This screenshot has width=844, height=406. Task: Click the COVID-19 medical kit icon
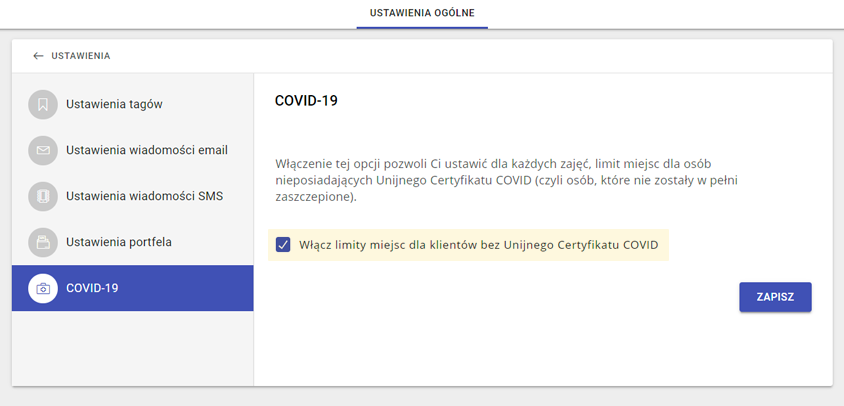click(x=43, y=288)
